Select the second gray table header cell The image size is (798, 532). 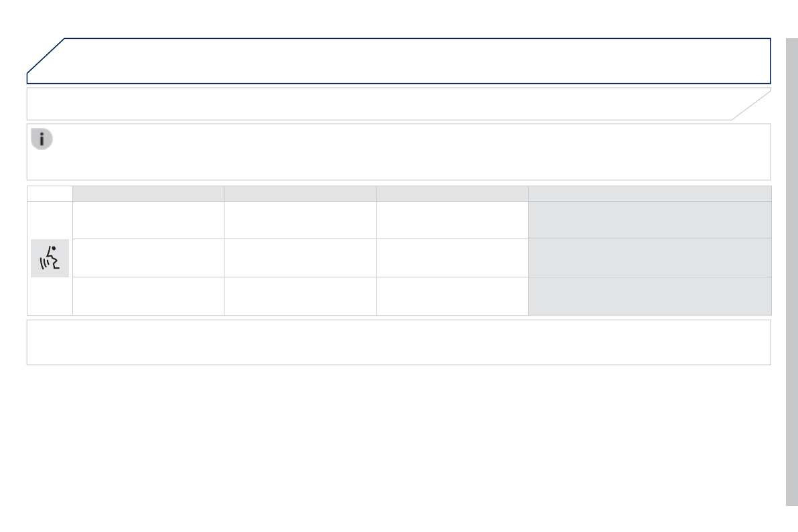click(300, 194)
